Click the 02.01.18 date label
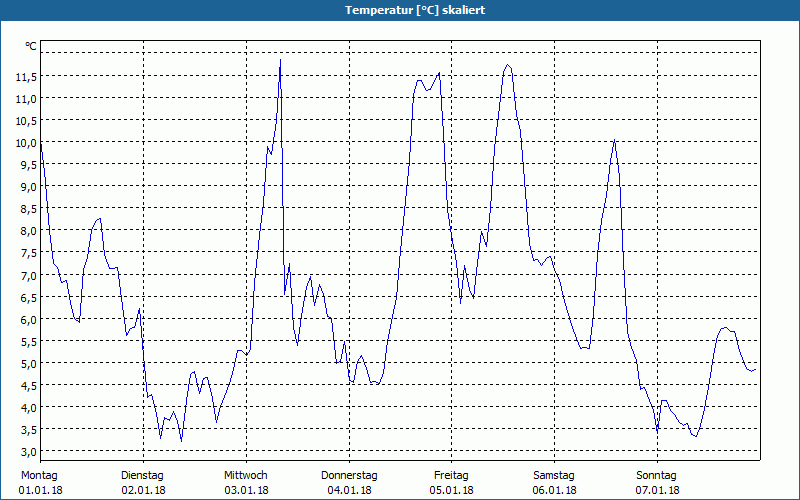The image size is (800, 500). (143, 490)
